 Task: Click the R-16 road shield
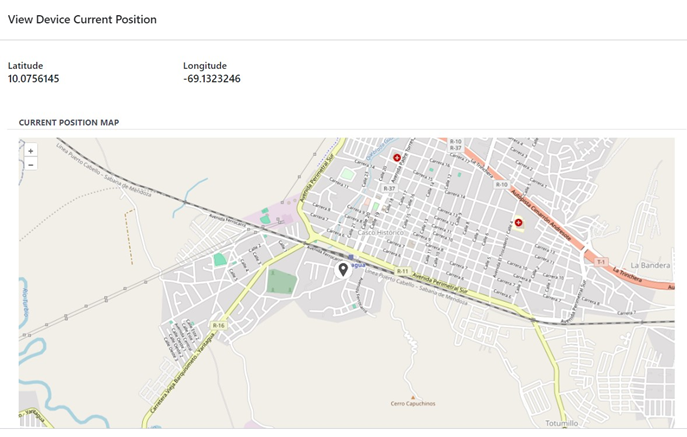pos(220,325)
